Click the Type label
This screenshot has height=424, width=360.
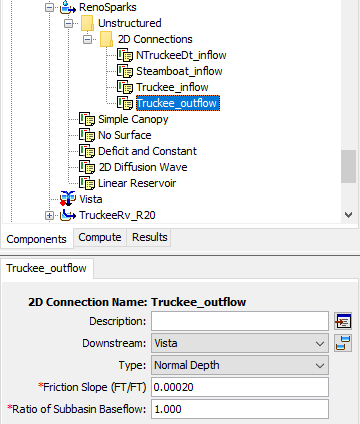point(132,366)
